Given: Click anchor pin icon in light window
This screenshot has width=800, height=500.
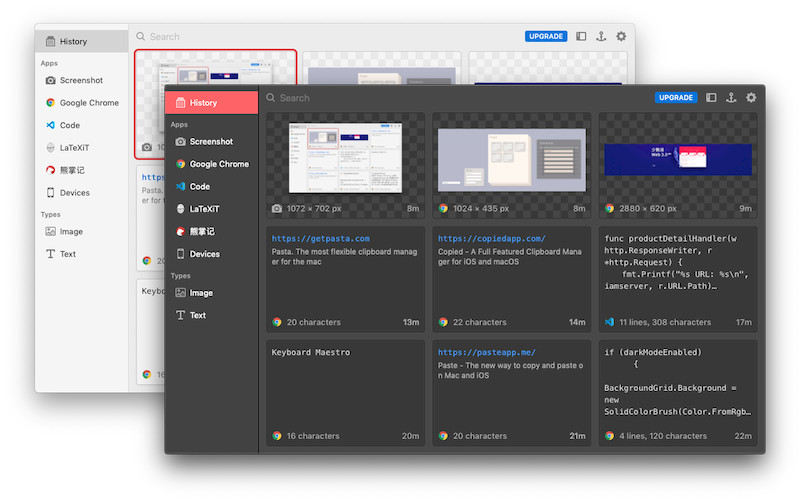Looking at the screenshot, I should 601,36.
